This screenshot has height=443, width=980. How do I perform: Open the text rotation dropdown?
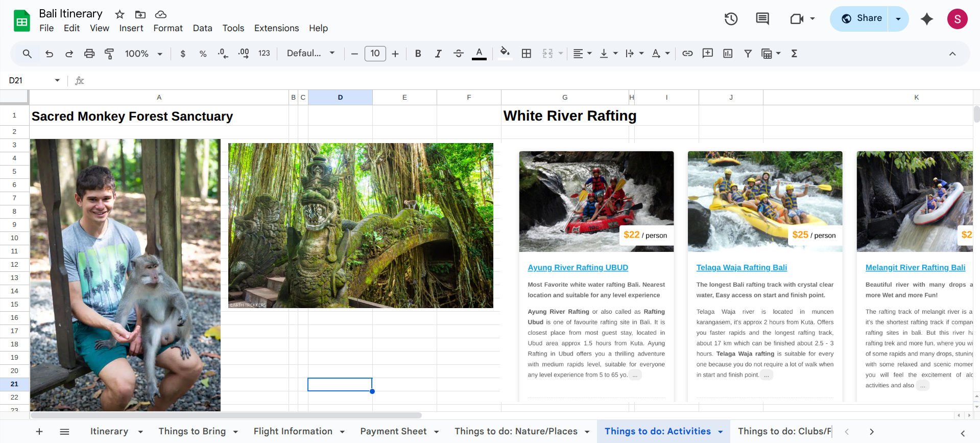660,54
